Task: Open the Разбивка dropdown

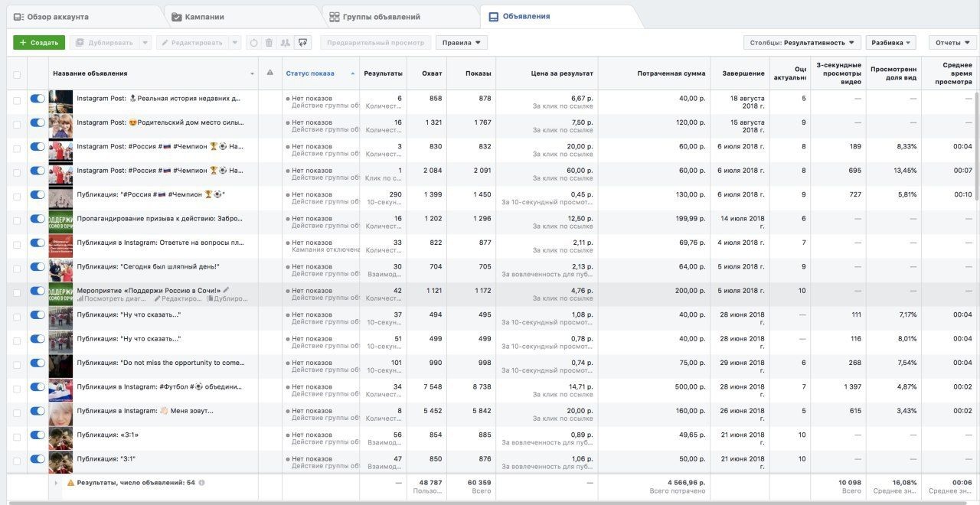Action: pyautogui.click(x=890, y=43)
